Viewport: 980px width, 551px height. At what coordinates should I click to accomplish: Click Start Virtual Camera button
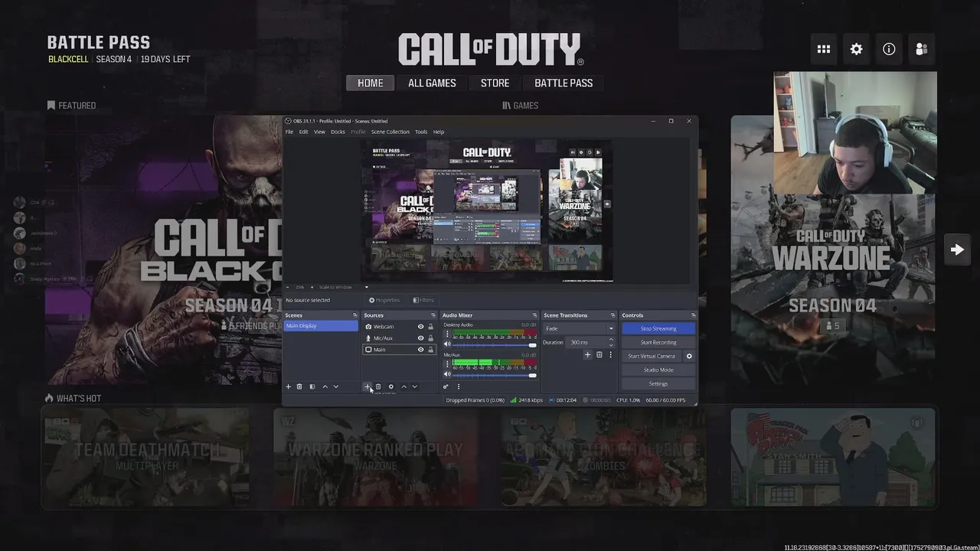652,356
